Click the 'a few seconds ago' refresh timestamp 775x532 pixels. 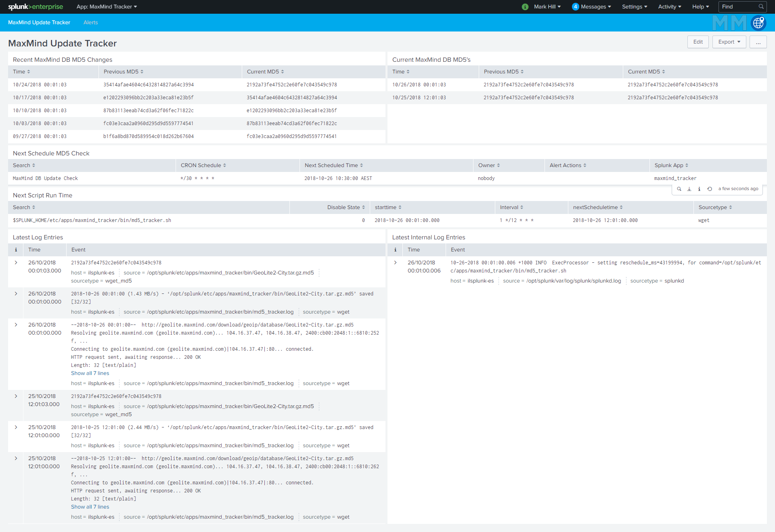(738, 189)
